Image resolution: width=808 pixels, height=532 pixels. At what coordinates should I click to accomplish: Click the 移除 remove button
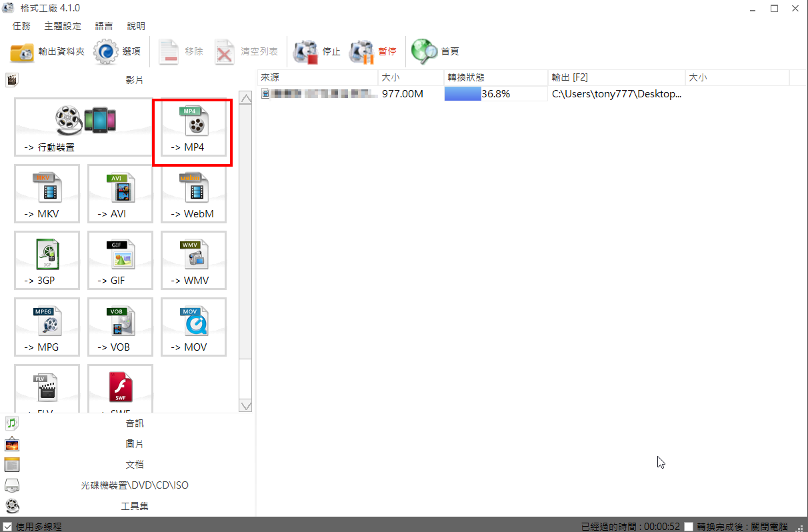coord(181,51)
